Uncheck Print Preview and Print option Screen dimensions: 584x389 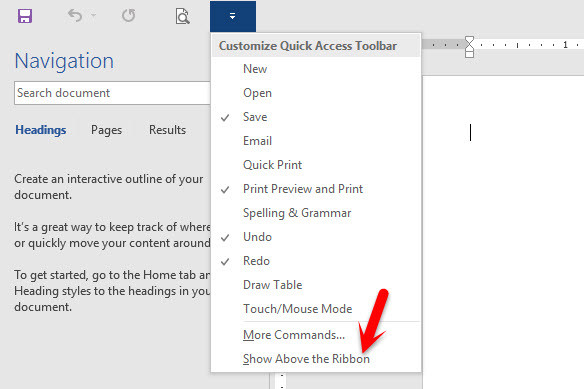(316, 189)
